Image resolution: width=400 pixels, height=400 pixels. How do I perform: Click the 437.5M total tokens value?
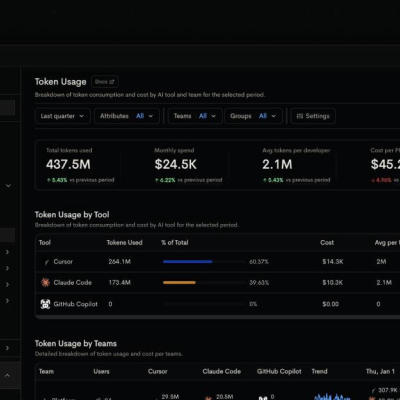68,164
